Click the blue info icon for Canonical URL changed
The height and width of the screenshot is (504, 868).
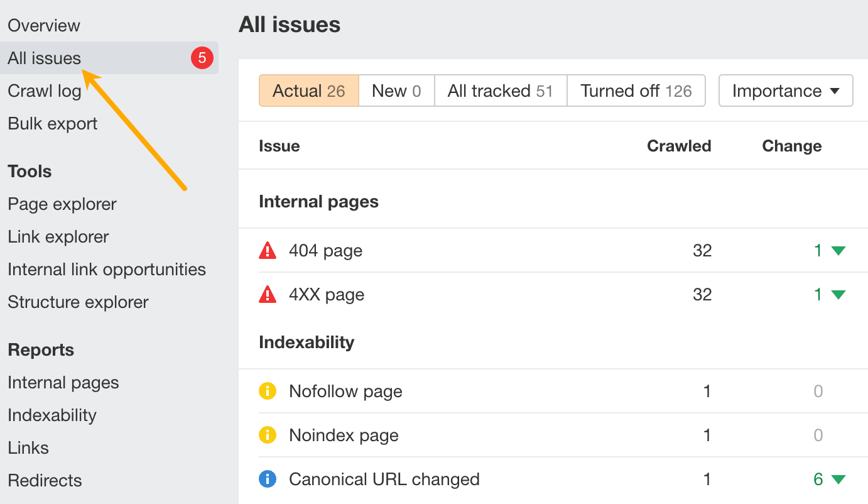[x=268, y=479]
